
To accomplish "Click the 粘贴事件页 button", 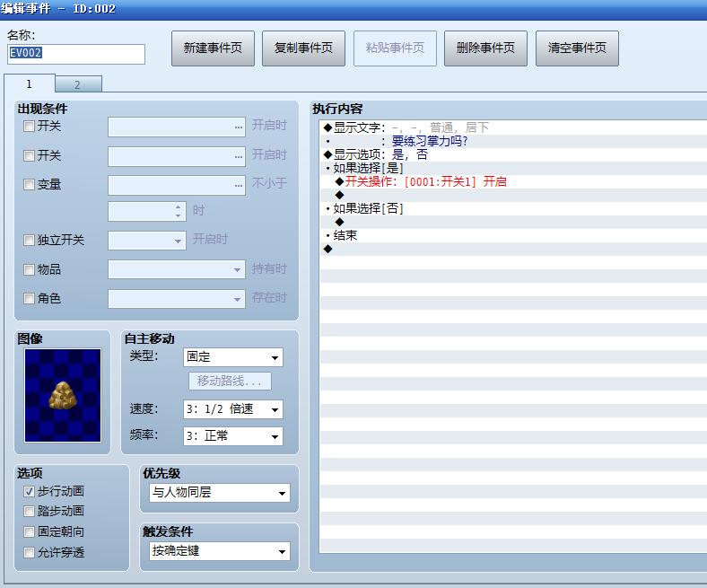I will (x=395, y=48).
